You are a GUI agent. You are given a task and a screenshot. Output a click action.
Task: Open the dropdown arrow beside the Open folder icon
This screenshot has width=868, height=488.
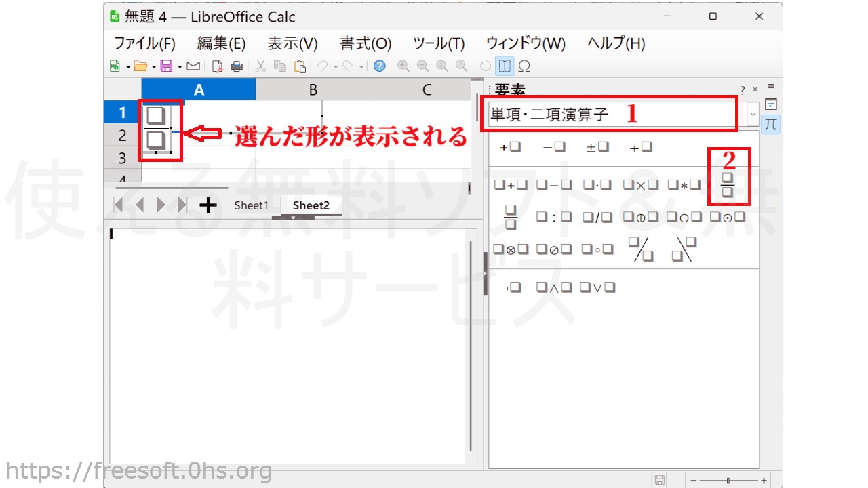(x=154, y=66)
